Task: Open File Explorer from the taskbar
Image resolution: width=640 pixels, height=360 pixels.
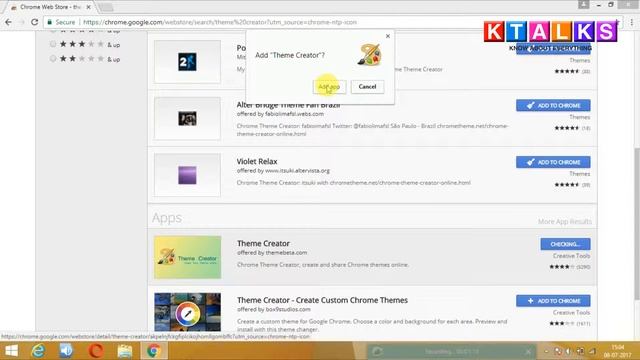Action: tap(124, 351)
